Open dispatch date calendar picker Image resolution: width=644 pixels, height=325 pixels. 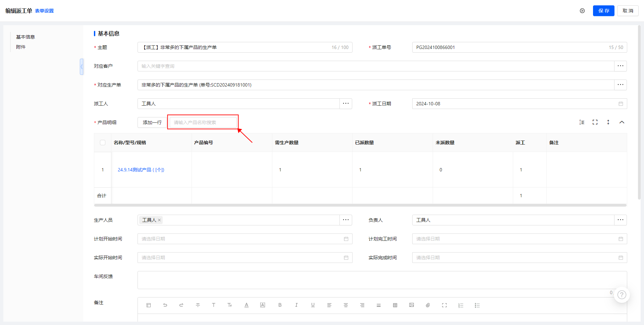pos(621,104)
